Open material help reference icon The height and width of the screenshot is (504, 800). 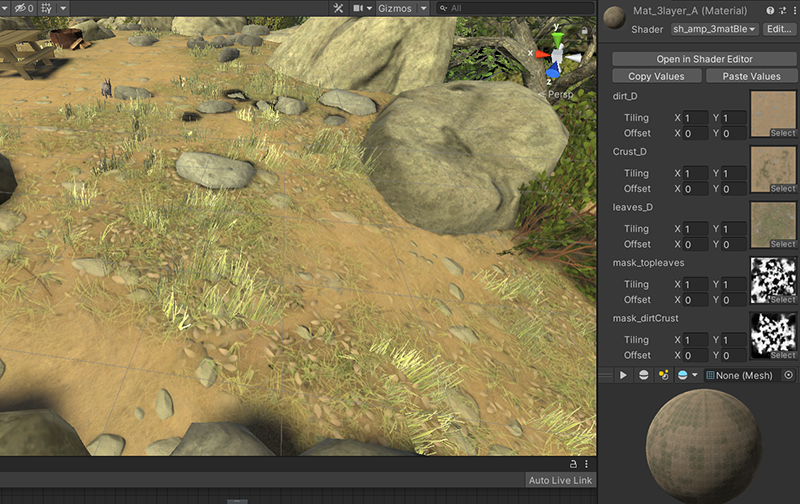(770, 10)
